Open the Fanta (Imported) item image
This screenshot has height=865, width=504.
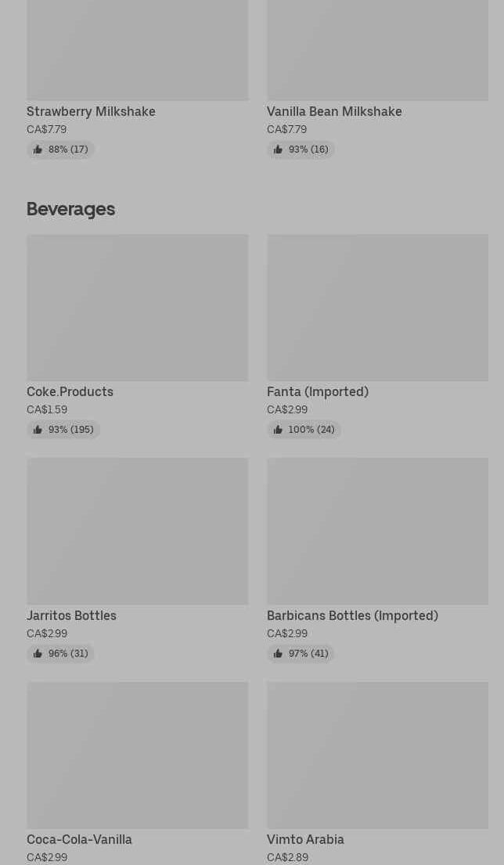click(377, 308)
